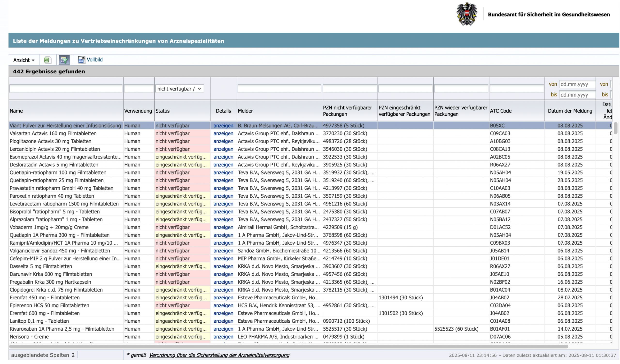Image resolution: width=620 pixels, height=364 pixels.
Task: Focus the PZN nicht verfügbarer Packungen filter
Action: 350,89
